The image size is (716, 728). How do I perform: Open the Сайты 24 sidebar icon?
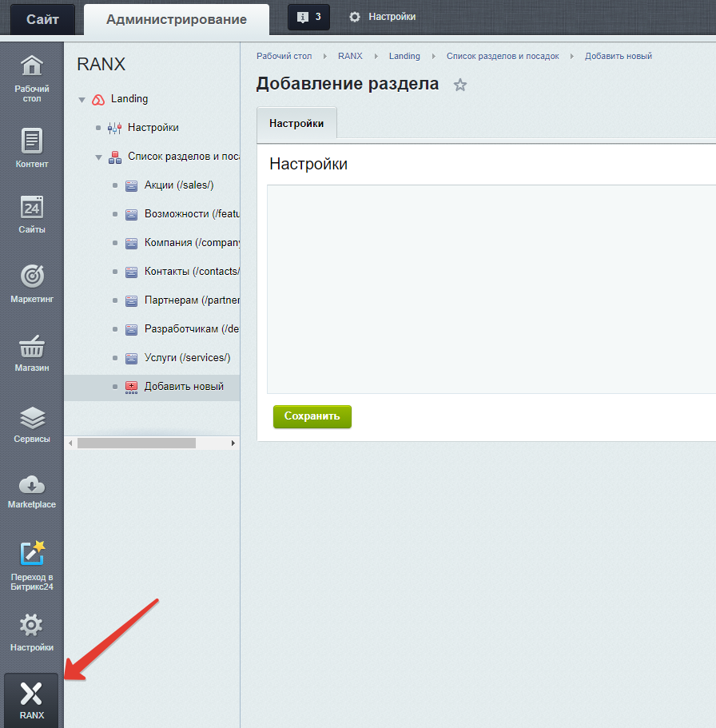32,207
